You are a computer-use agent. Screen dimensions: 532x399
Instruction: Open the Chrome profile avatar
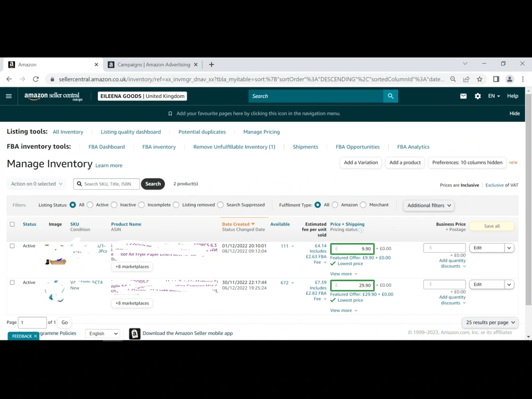point(509,79)
